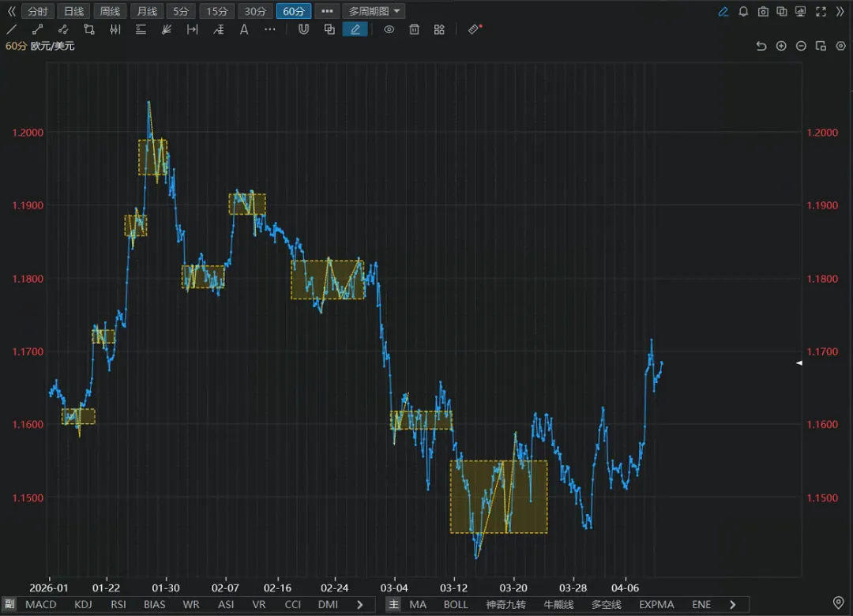Open more timeframes ellipsis button
The height and width of the screenshot is (616, 853).
[327, 11]
